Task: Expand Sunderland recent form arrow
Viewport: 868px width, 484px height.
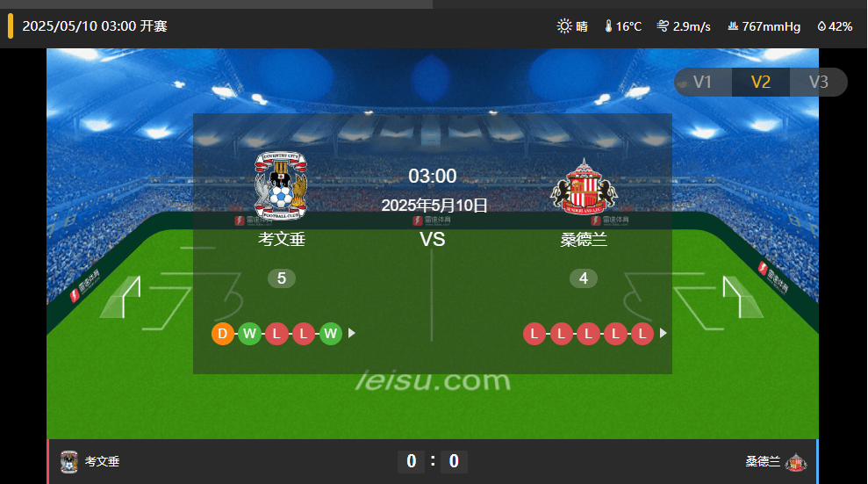Action: pos(664,334)
